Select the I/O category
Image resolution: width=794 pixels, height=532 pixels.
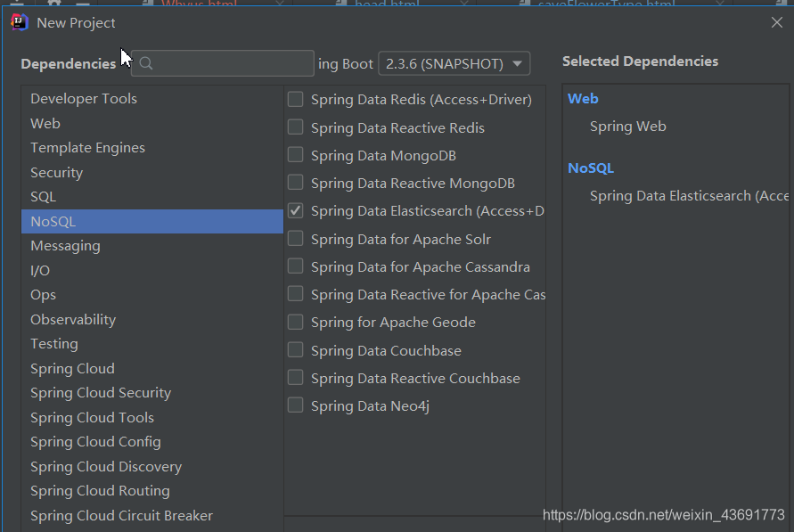(x=151, y=271)
